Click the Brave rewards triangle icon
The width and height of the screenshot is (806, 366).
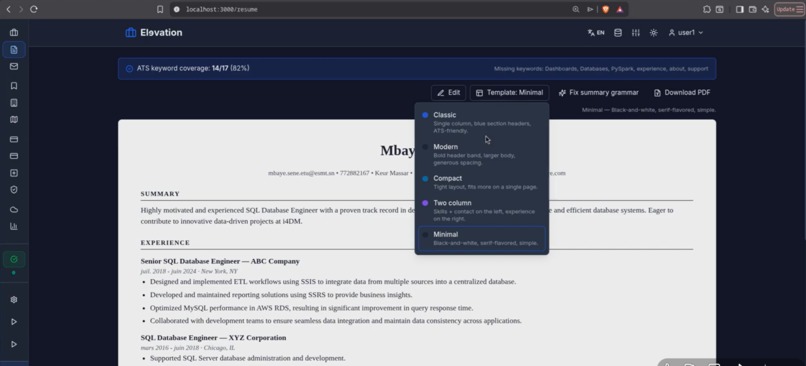point(619,9)
